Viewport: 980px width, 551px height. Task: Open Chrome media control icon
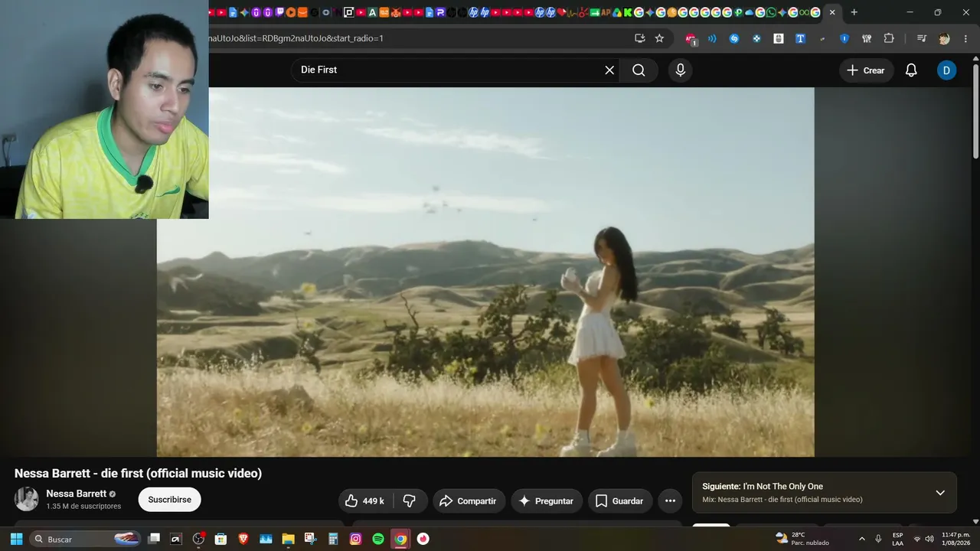tap(922, 38)
